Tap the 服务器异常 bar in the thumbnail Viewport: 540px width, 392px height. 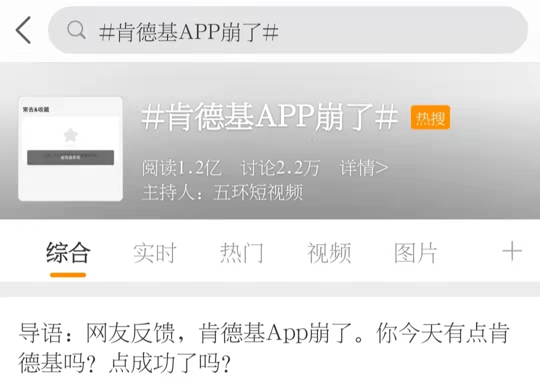point(70,157)
